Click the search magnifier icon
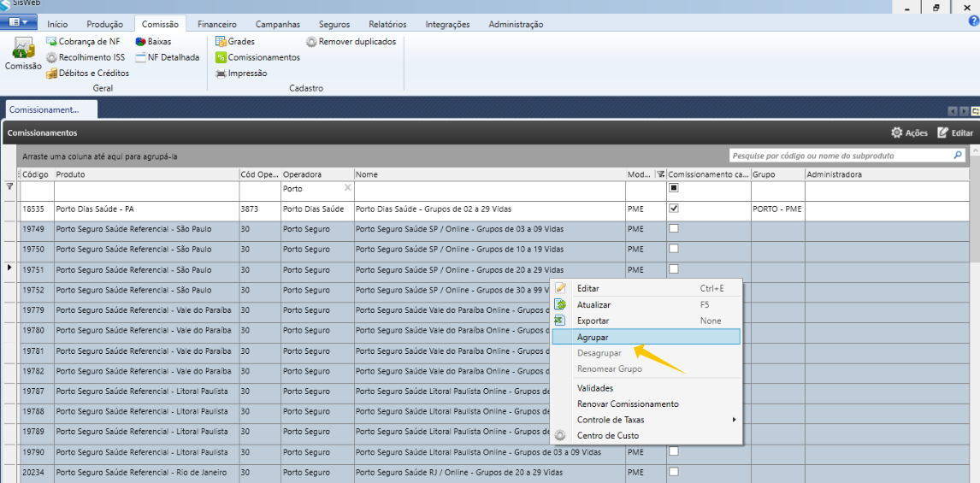 pos(958,155)
